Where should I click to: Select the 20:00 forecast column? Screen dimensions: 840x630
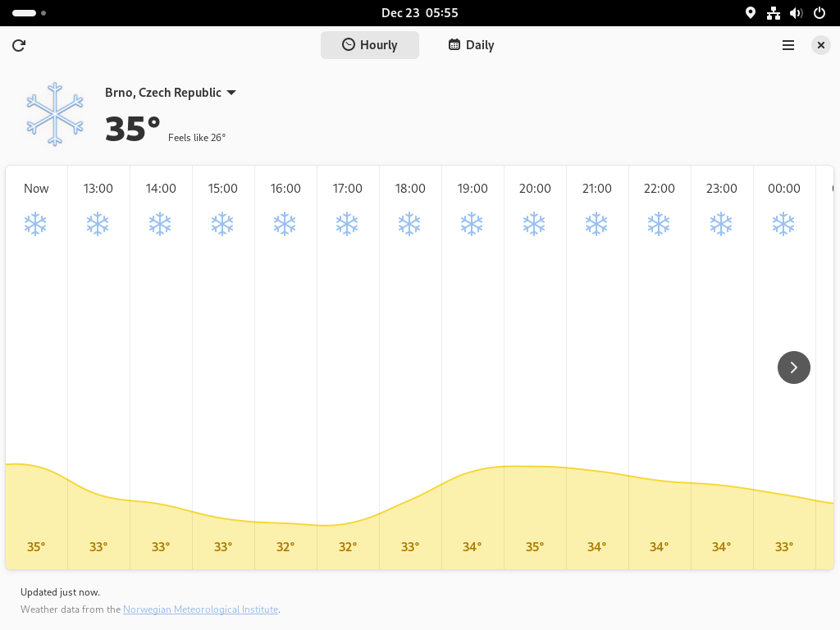[x=535, y=367]
